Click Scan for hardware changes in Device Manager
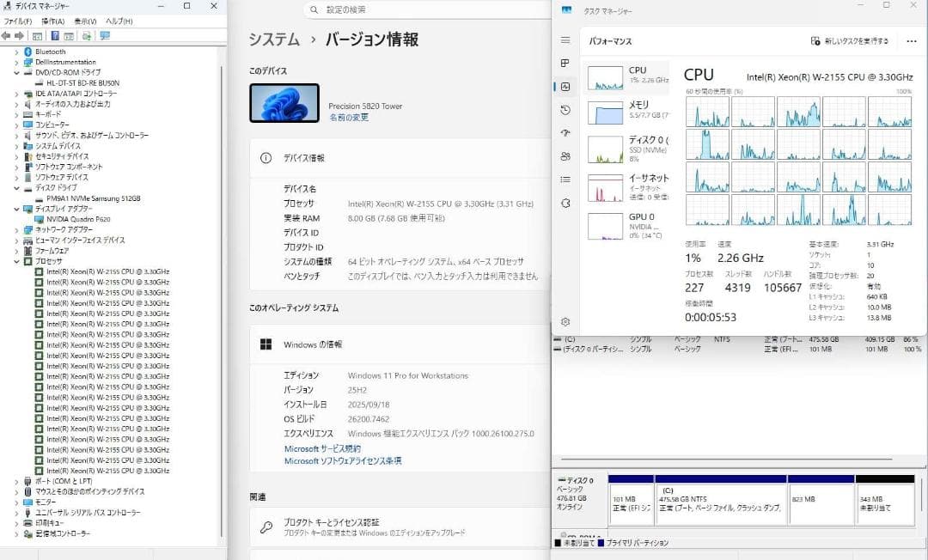 (x=87, y=35)
